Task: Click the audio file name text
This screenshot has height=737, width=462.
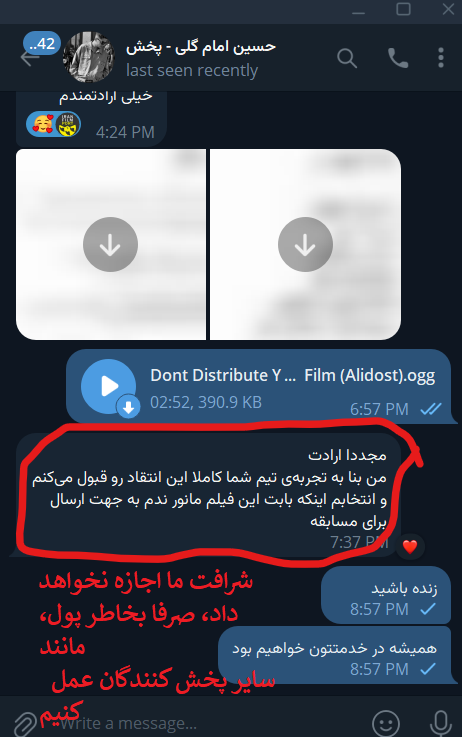Action: click(292, 375)
